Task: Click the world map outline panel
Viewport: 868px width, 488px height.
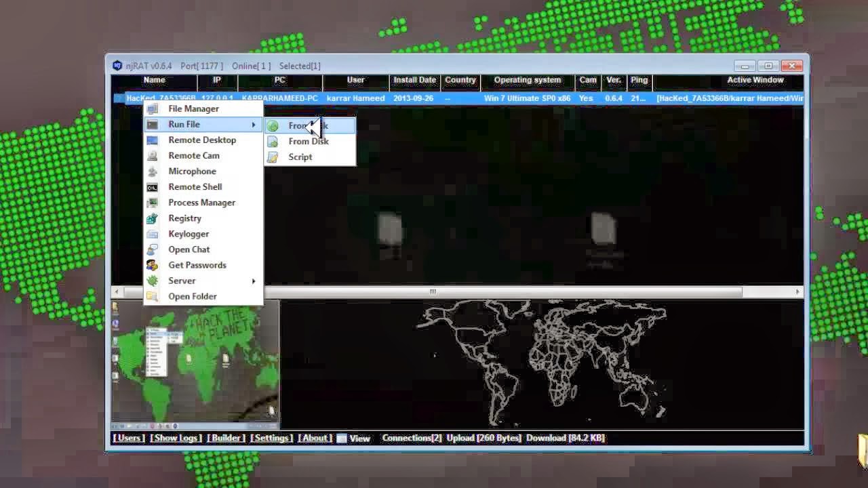Action: 542,365
